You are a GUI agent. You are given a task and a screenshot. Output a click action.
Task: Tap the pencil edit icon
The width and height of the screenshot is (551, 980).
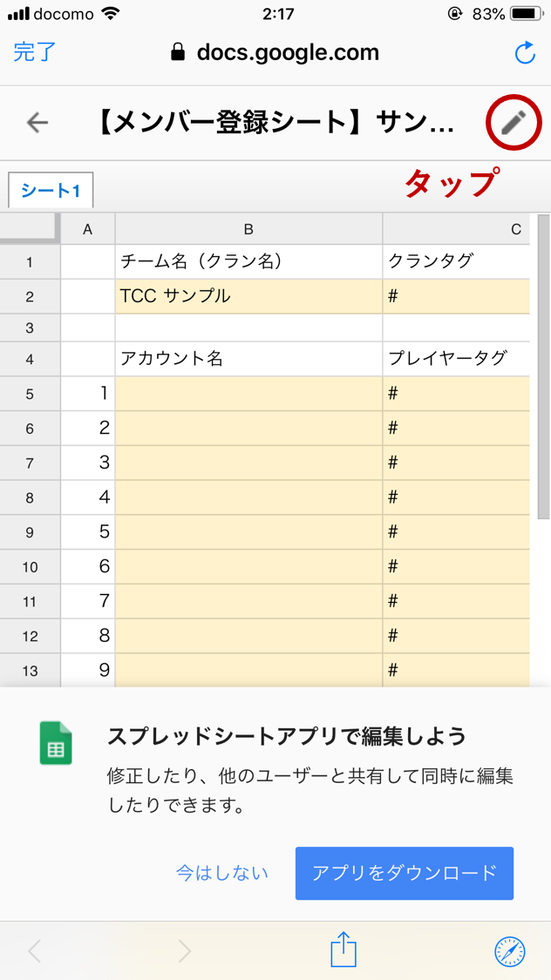(x=513, y=123)
